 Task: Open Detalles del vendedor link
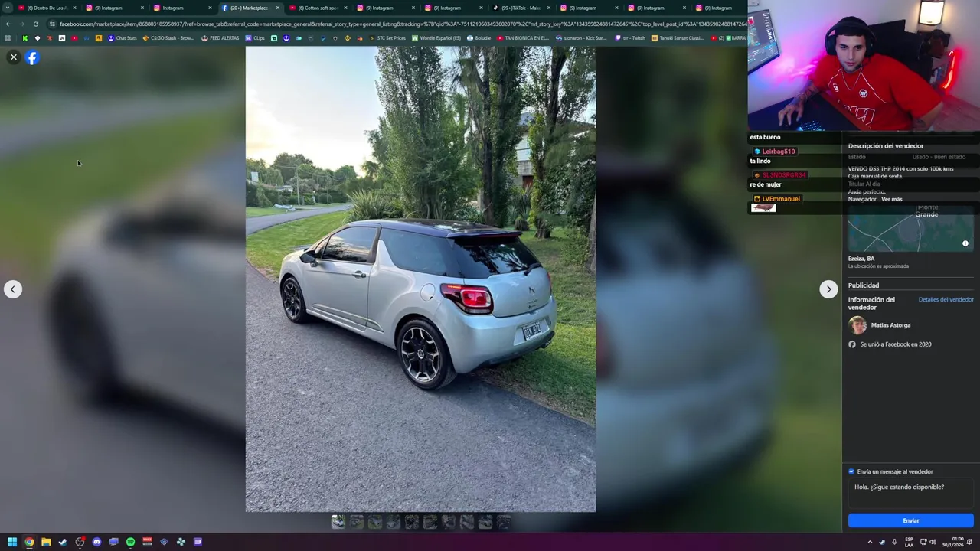click(946, 299)
